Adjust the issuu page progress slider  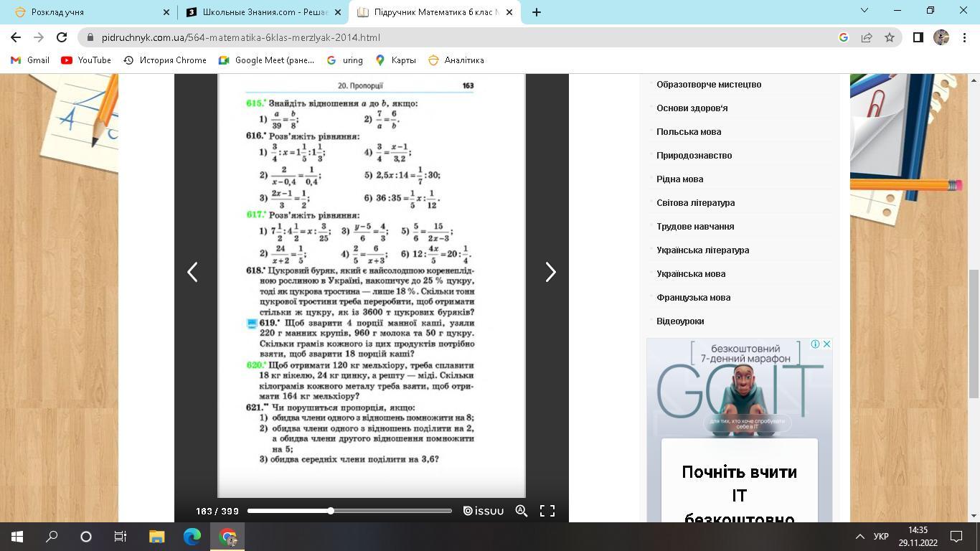tap(349, 511)
